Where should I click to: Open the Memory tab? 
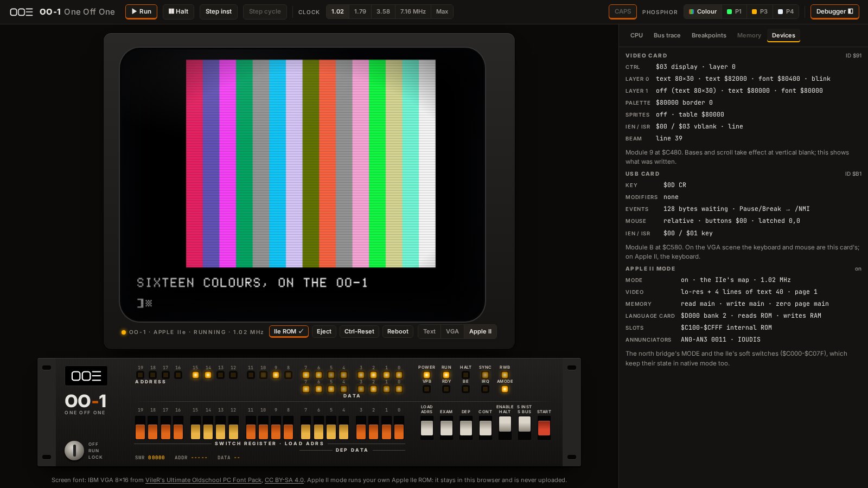749,35
